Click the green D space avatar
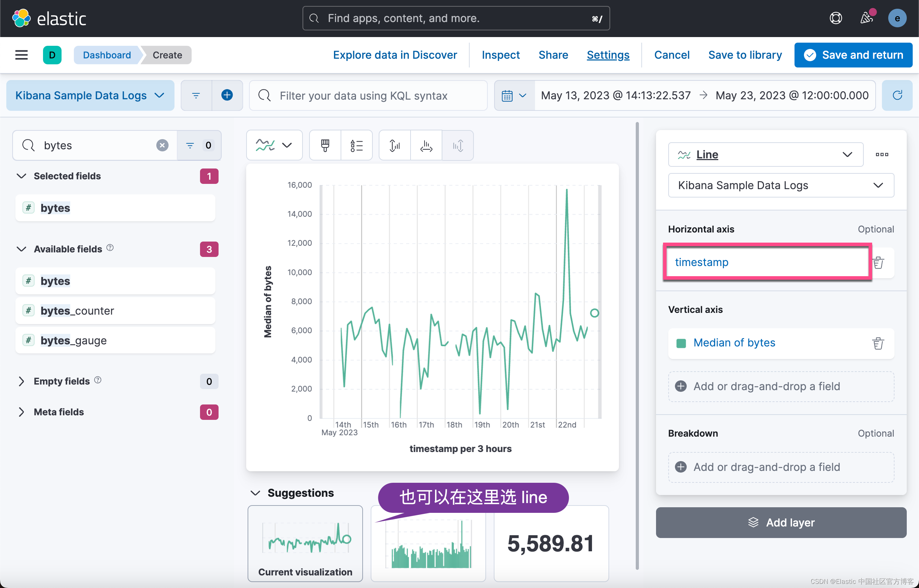This screenshot has height=588, width=919. [52, 55]
